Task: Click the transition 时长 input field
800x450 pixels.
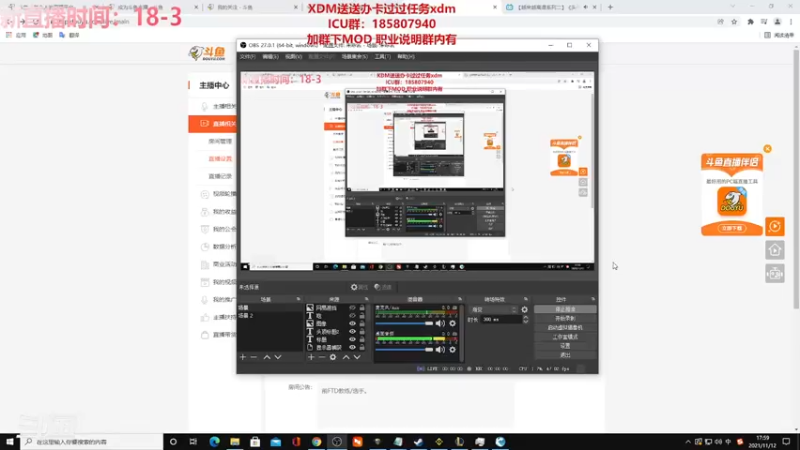Action: coord(501,319)
